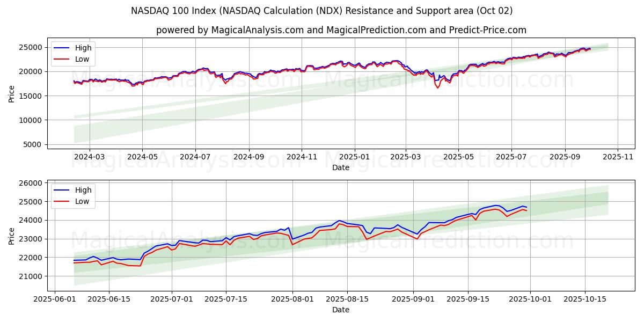The height and width of the screenshot is (322, 644).
Task: Click the 2025-01 tick on top x-axis
Action: click(355, 157)
